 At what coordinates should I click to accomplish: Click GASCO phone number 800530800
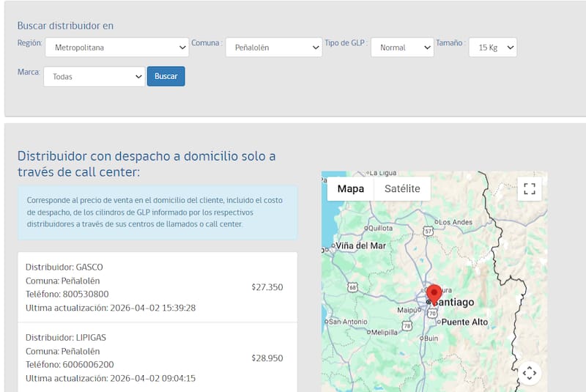(86, 294)
